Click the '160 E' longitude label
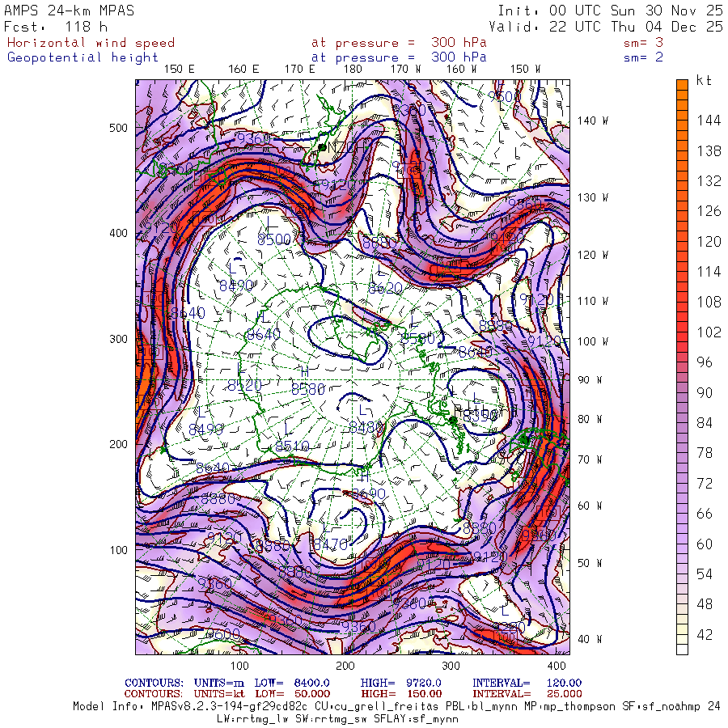 point(243,70)
